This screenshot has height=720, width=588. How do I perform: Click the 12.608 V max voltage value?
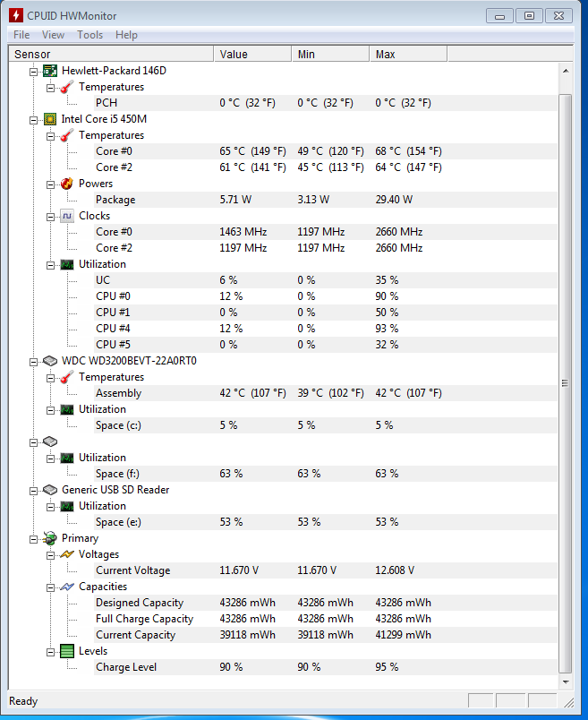click(395, 570)
